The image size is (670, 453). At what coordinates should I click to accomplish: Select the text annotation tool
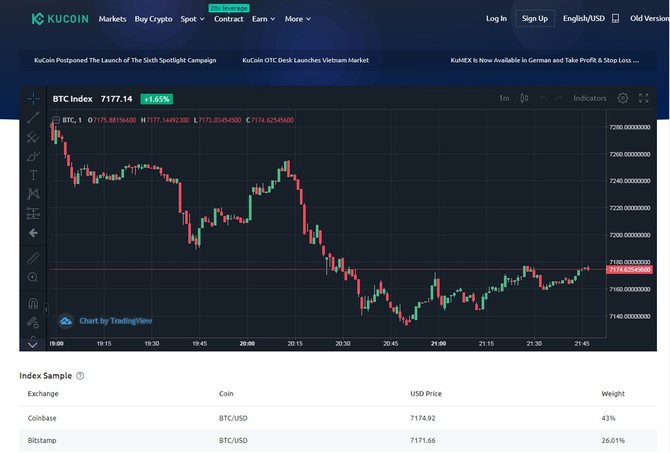click(x=33, y=175)
